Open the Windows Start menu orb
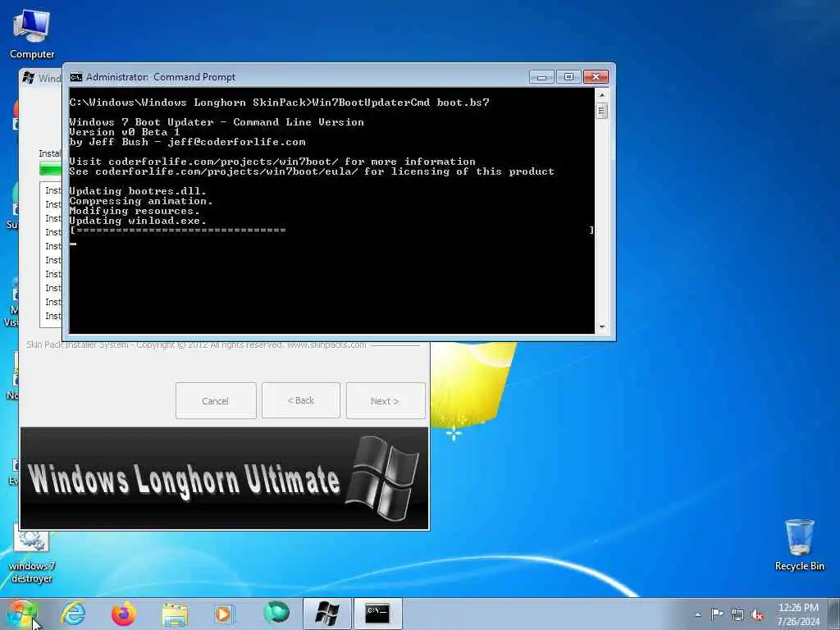840x630 pixels. (22, 614)
